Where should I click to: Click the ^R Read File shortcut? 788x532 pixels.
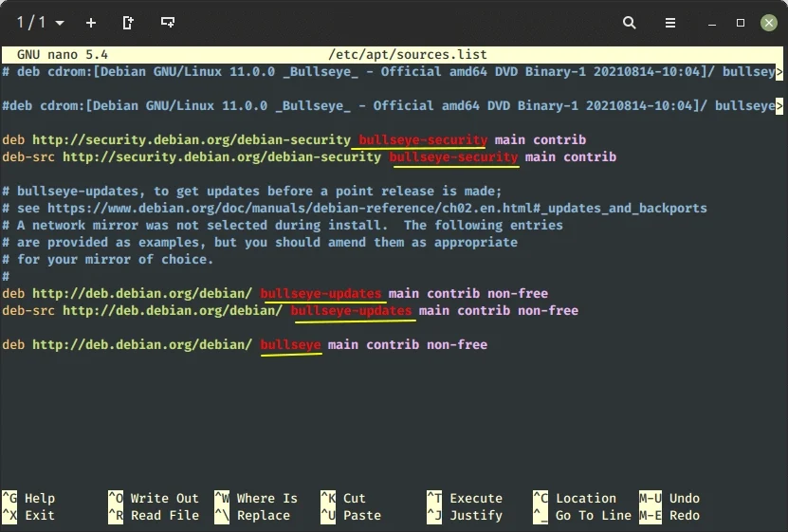click(x=154, y=516)
